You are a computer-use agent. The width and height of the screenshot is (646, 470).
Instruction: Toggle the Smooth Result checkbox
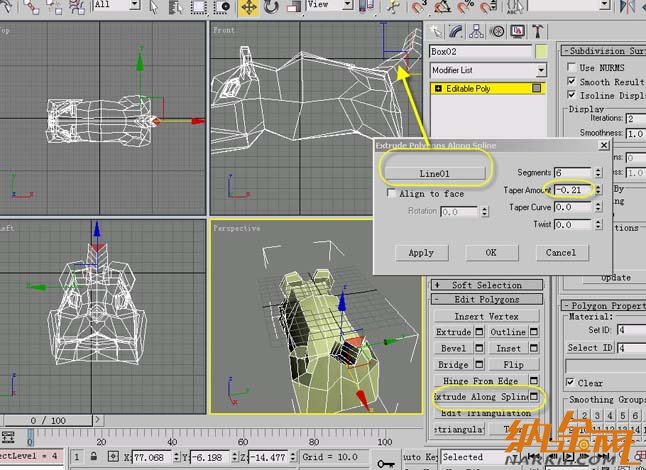coord(572,82)
